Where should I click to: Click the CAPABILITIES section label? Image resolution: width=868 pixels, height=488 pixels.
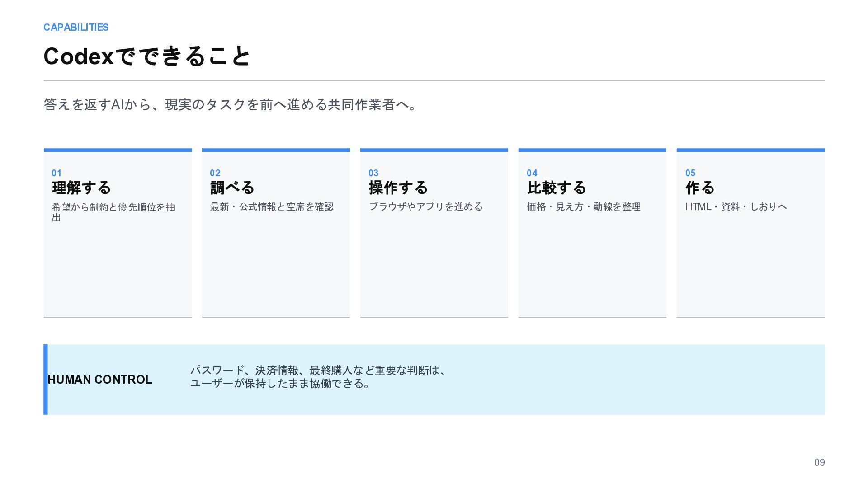(76, 28)
